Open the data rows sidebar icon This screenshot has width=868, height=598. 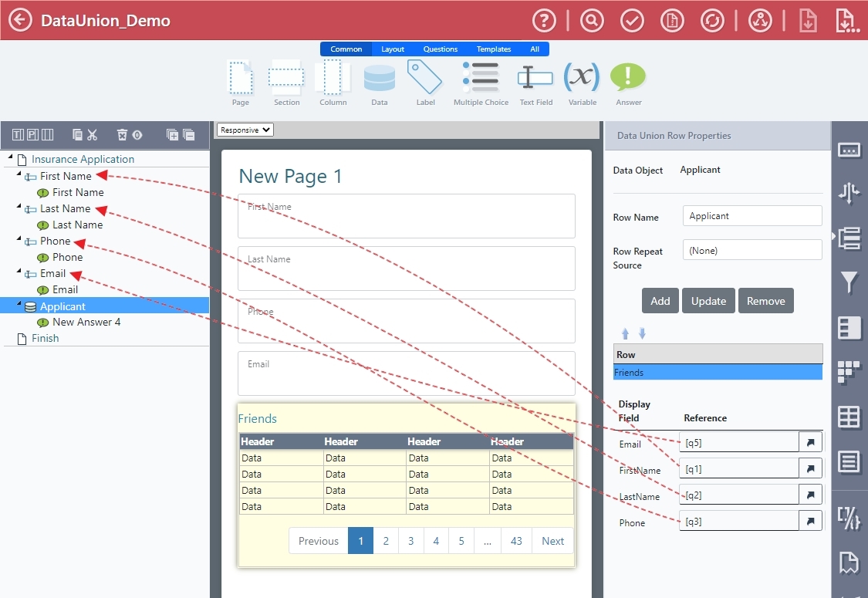pyautogui.click(x=849, y=238)
